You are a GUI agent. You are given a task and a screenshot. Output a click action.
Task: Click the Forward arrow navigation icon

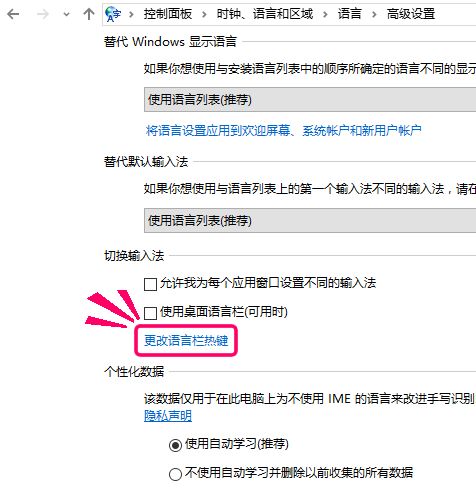pos(43,14)
